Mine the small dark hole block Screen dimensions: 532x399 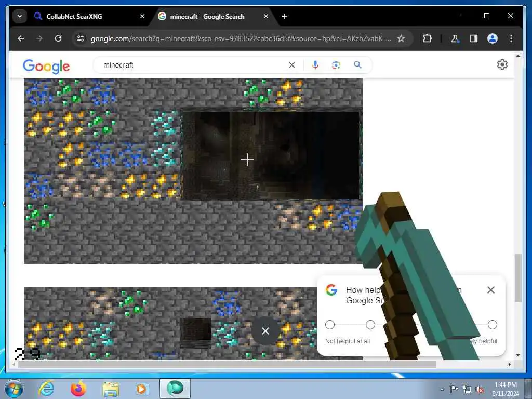click(x=195, y=332)
